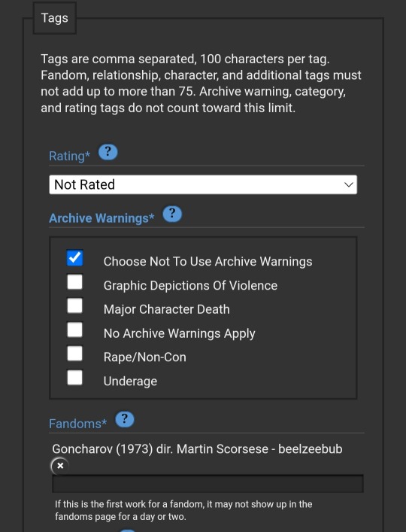
Task: Check Graphic Depictions Of Violence
Action: coord(74,281)
